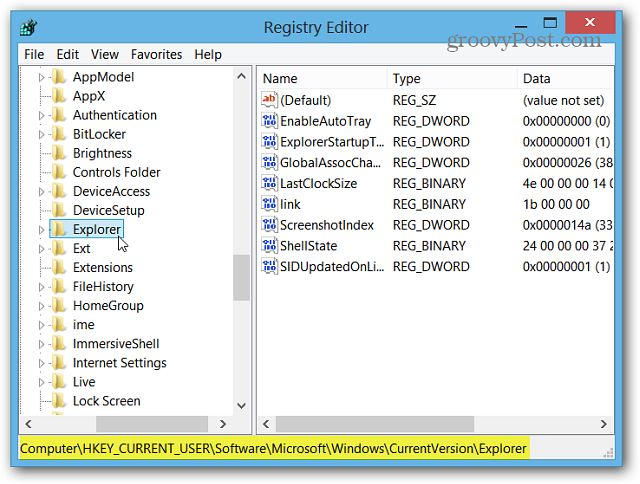Image resolution: width=640 pixels, height=484 pixels.
Task: Click the GlobalAssocCha... value icon
Action: [x=269, y=162]
